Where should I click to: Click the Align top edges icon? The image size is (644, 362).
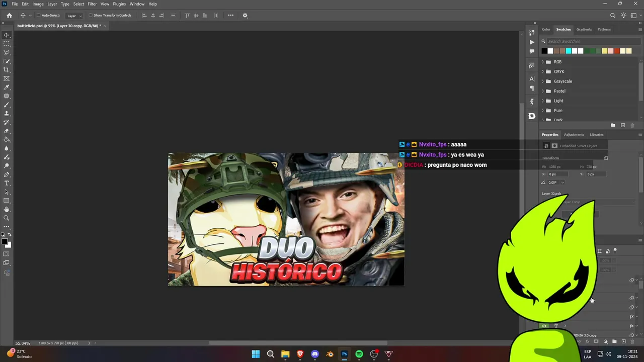point(187,16)
